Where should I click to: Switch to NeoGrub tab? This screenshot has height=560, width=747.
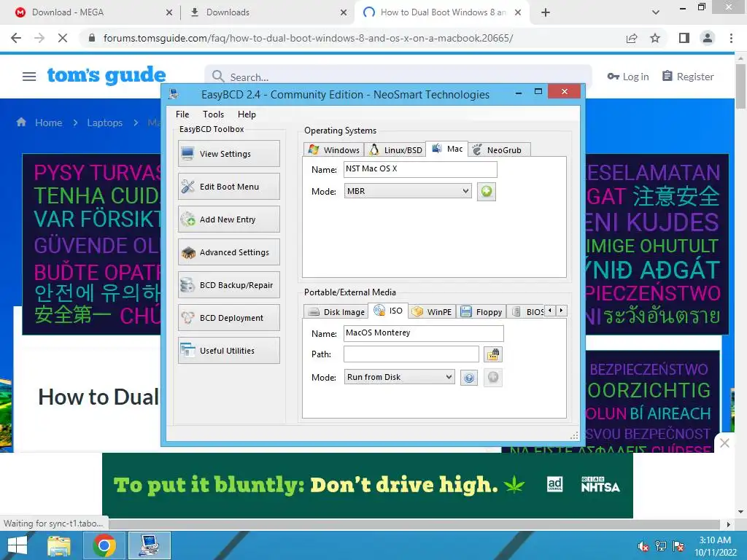[498, 150]
